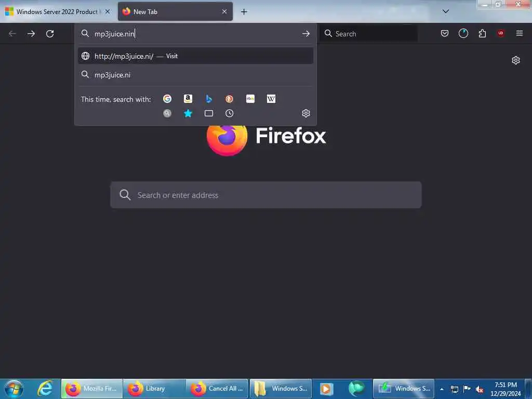Go back with the toolbar back arrow
The image size is (532, 399).
coord(12,34)
